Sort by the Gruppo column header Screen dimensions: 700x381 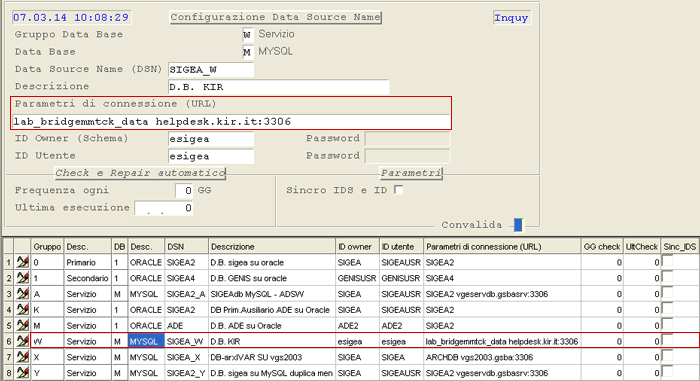click(x=47, y=247)
